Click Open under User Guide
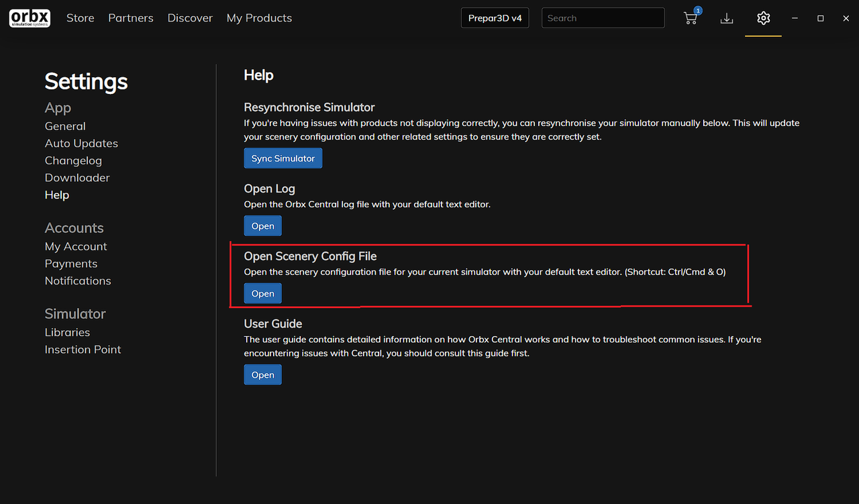859x504 pixels. point(262,374)
